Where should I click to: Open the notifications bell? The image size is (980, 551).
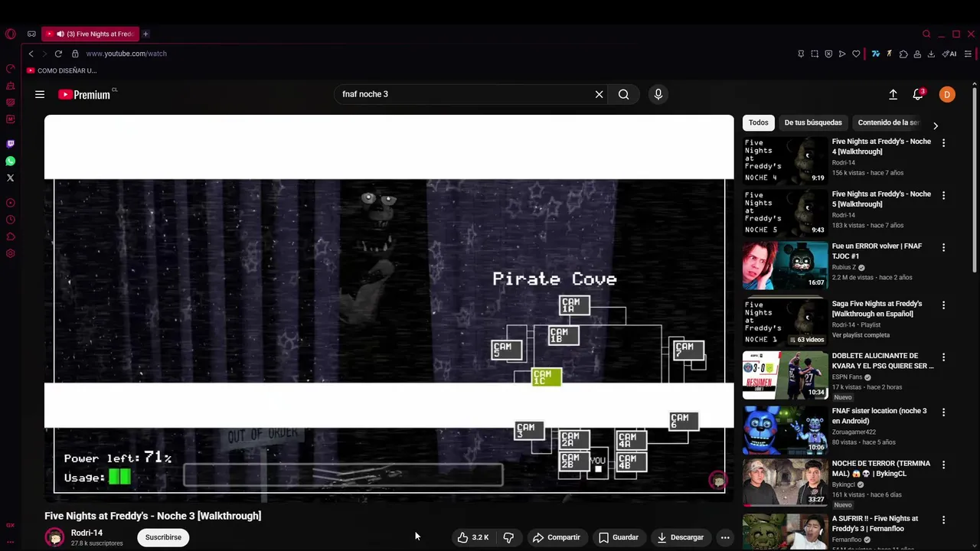pyautogui.click(x=918, y=94)
